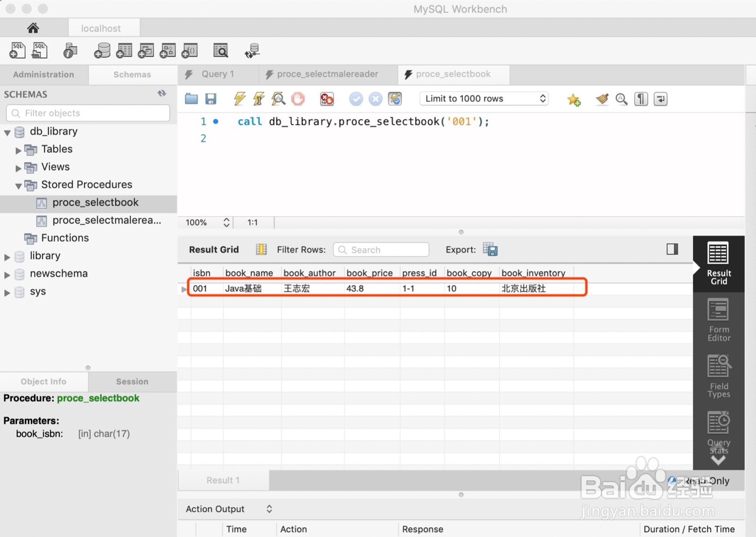Collapse the Stored Procedures node
This screenshot has width=756, height=537.
[x=18, y=186]
